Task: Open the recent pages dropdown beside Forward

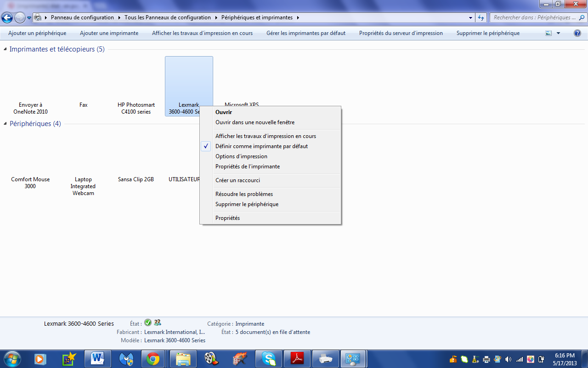Action: 29,18
